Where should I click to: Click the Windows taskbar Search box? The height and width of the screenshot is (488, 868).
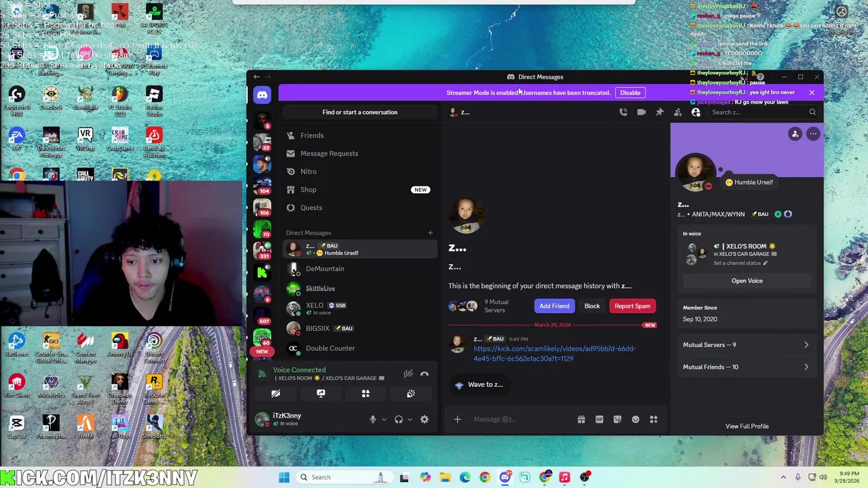pyautogui.click(x=343, y=477)
